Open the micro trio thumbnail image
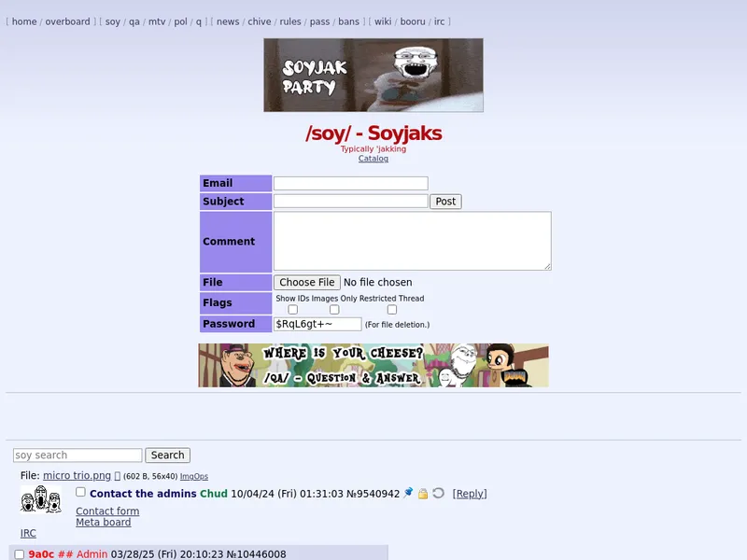The width and height of the screenshot is (747, 560). coord(41,499)
